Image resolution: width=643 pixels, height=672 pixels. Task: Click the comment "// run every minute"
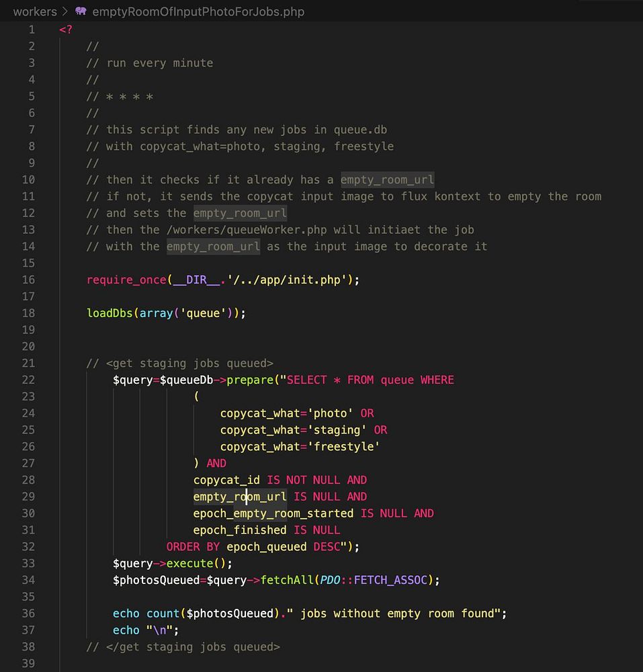[150, 63]
